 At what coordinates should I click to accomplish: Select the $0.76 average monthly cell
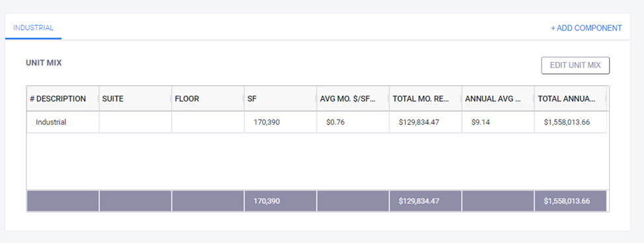click(353, 122)
